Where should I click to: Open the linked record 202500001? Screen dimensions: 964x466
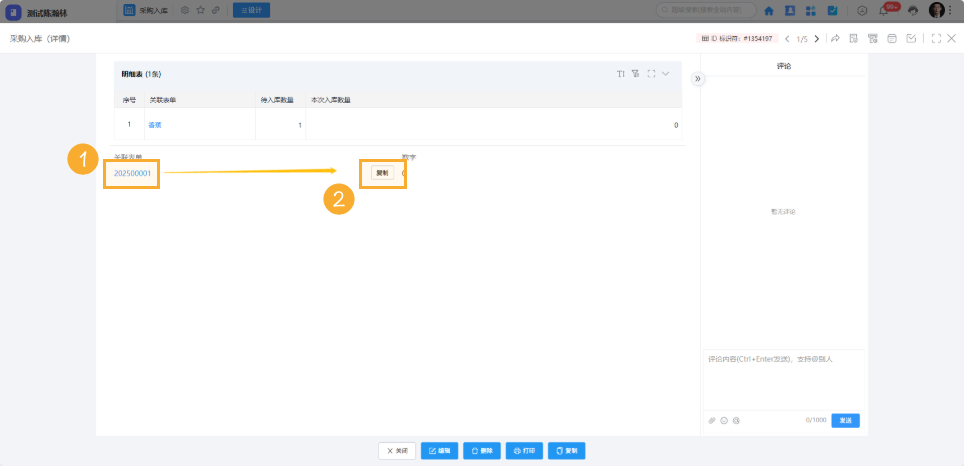click(x=132, y=173)
